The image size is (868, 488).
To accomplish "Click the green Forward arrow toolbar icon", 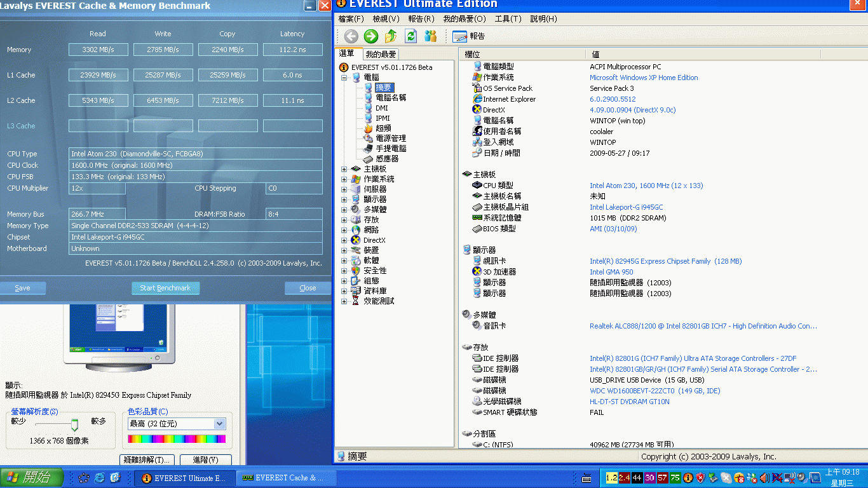I will coord(371,36).
